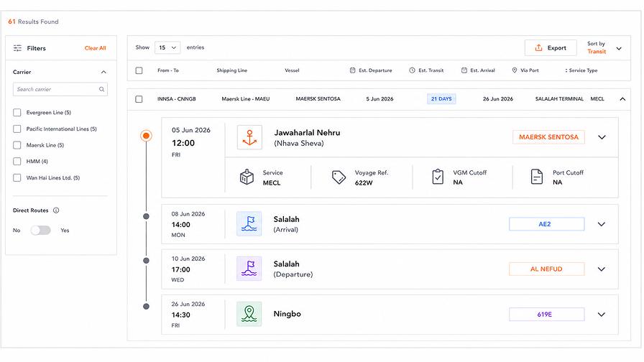The image size is (644, 362).
Task: Toggle the Direct Routes switch
Action: (41, 231)
